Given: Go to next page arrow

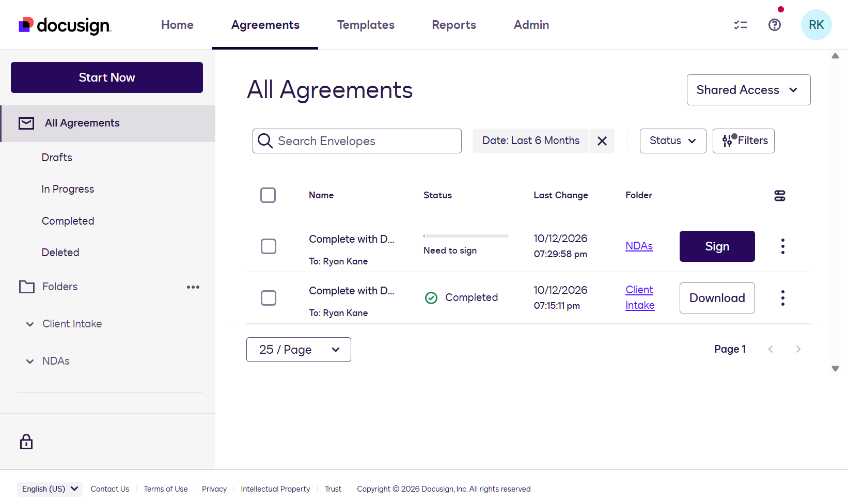Looking at the screenshot, I should tap(798, 349).
